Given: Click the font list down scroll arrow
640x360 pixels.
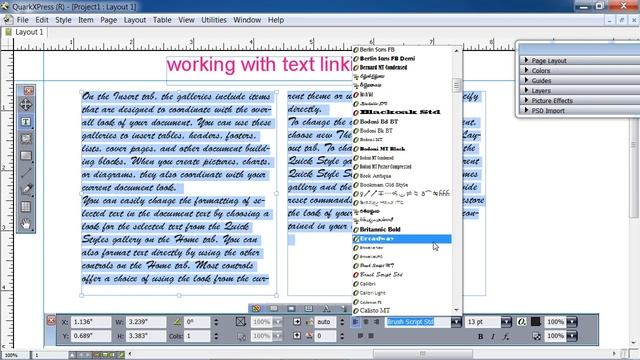Looking at the screenshot, I should click(456, 310).
